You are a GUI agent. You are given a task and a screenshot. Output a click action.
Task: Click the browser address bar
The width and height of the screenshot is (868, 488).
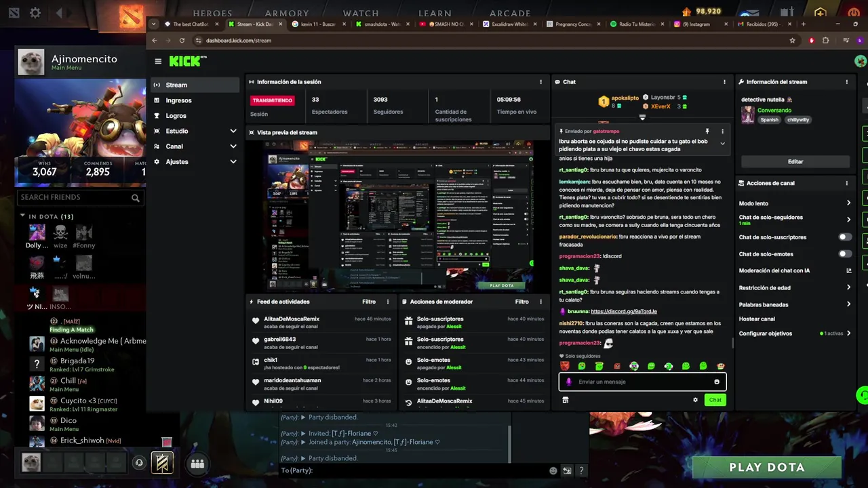pyautogui.click(x=488, y=40)
